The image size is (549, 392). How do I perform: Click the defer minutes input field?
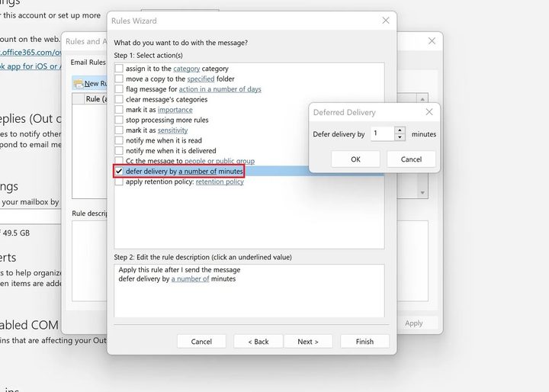[x=381, y=134]
